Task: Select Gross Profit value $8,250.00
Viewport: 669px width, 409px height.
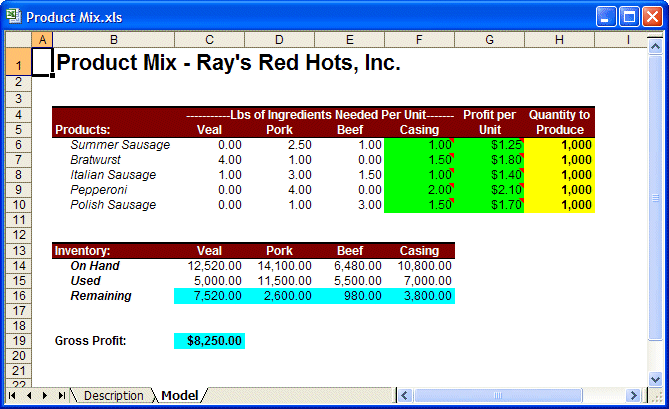Action: point(209,340)
